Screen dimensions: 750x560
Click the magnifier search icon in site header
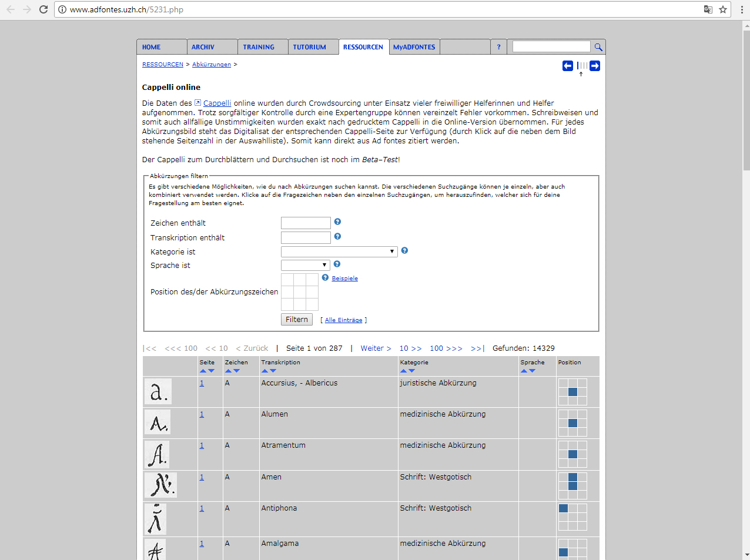[598, 47]
